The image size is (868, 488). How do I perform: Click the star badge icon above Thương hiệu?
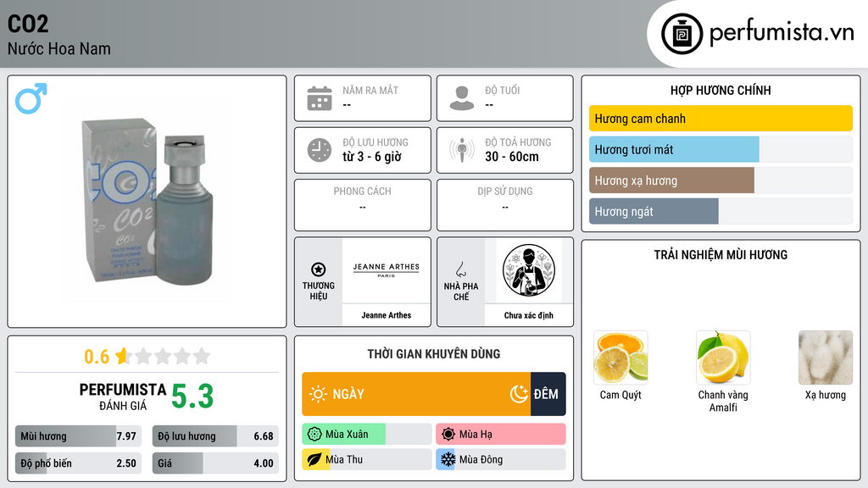click(x=319, y=269)
